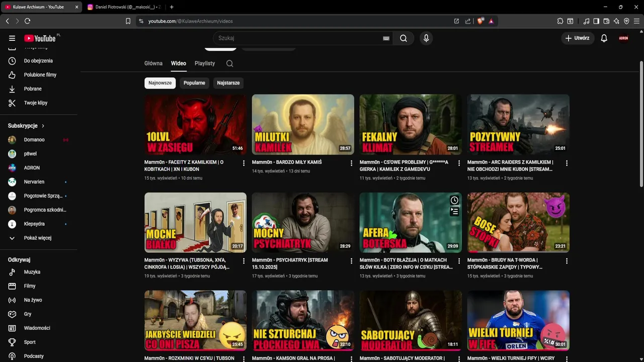Screen dimensions: 644x362
Task: Switch to Główna channel tab
Action: (x=153, y=63)
